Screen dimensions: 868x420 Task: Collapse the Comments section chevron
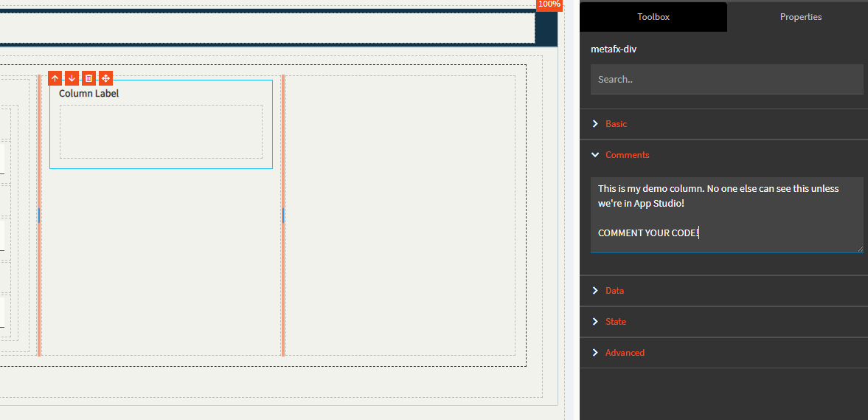[x=595, y=154]
